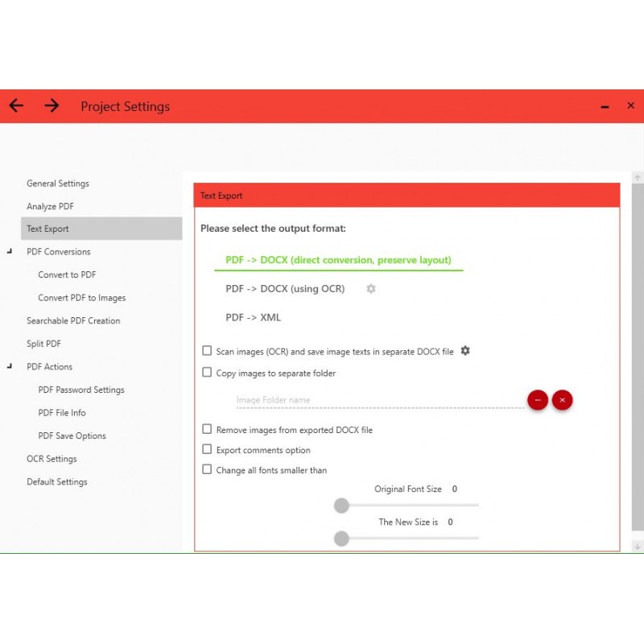Open General Settings in sidebar
Screen dimensions: 644x644
(58, 184)
